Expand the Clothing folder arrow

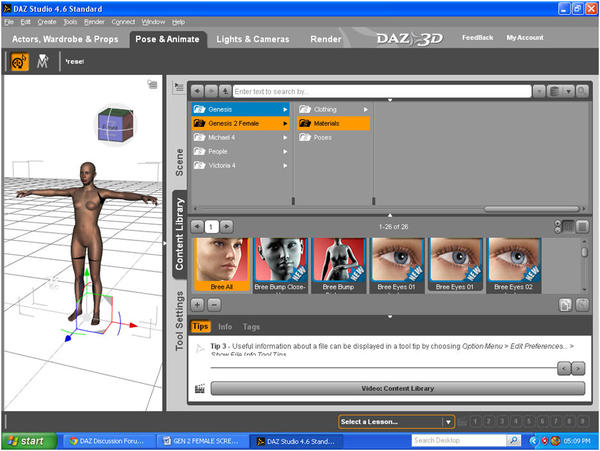(x=365, y=110)
